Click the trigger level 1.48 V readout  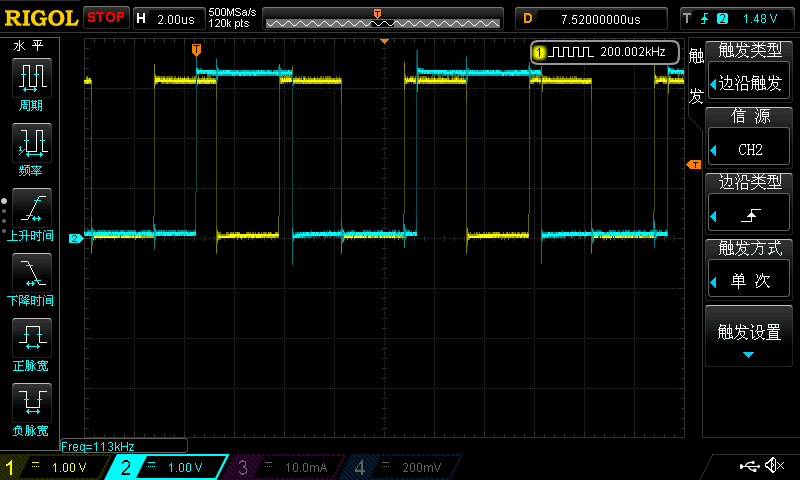(x=760, y=19)
